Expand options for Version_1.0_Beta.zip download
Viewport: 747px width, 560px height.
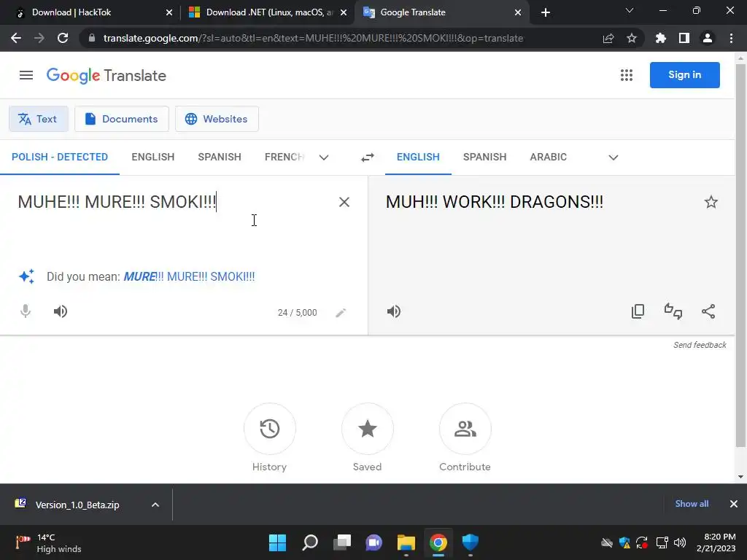pyautogui.click(x=155, y=505)
